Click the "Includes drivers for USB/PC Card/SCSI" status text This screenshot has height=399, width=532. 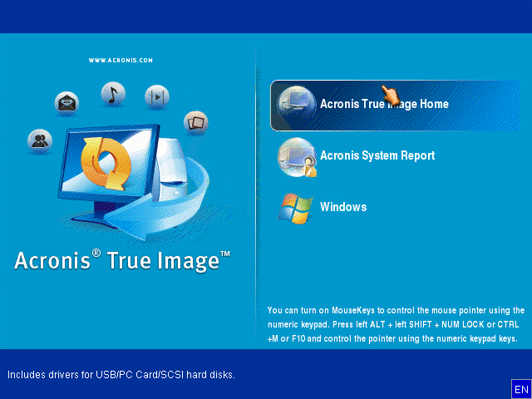pos(121,375)
